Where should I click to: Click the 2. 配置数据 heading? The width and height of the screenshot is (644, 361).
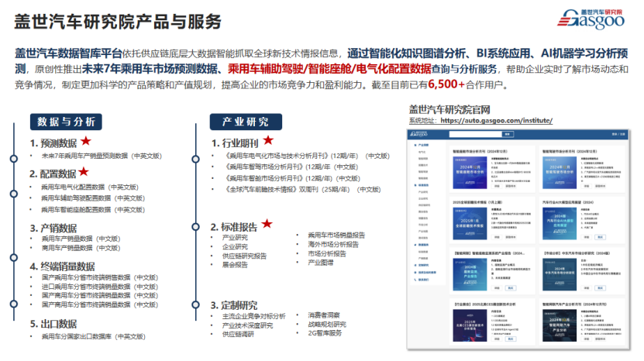click(x=53, y=174)
